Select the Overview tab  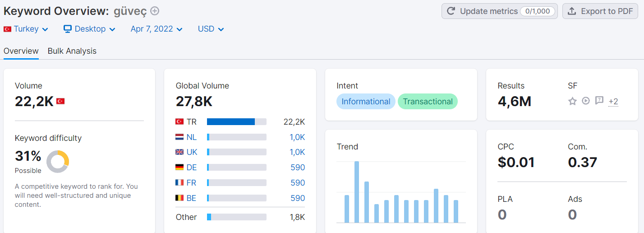tap(21, 51)
